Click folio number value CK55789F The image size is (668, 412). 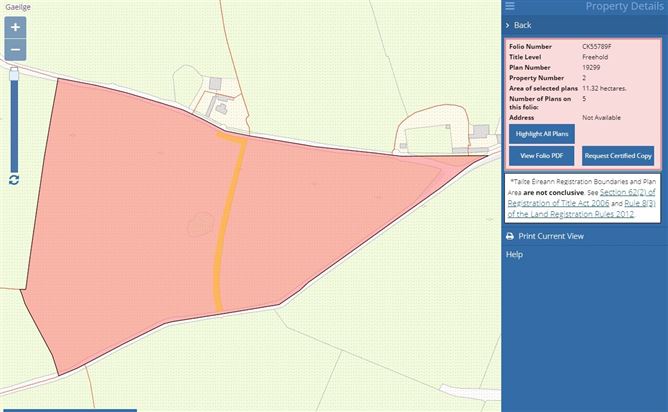tap(596, 46)
